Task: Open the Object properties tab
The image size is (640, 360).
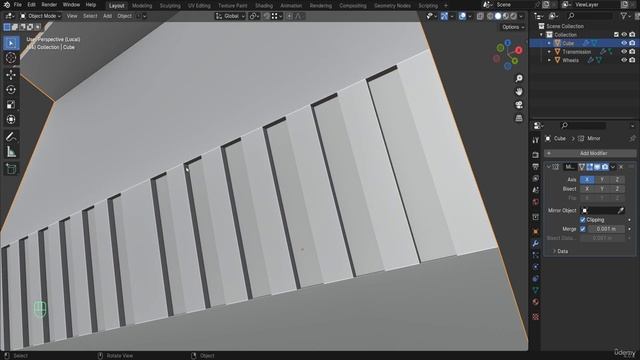Action: (536, 231)
